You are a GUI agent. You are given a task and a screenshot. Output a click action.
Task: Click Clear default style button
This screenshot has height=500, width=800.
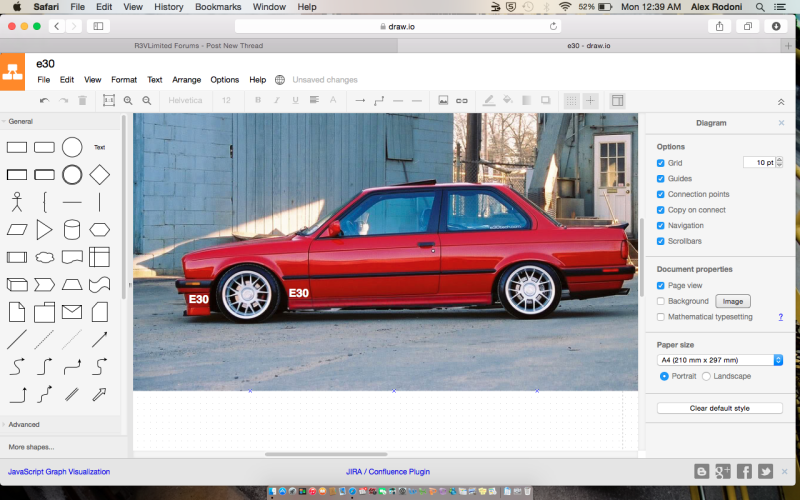coord(719,408)
